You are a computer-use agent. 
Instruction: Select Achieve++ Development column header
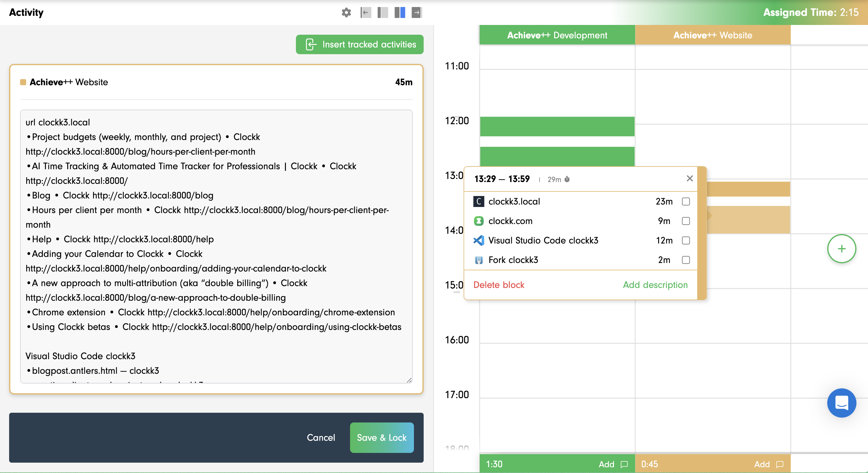tap(557, 35)
